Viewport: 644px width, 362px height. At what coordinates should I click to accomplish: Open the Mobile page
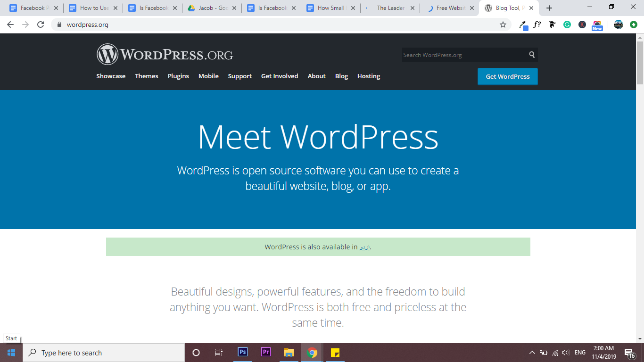tap(208, 76)
